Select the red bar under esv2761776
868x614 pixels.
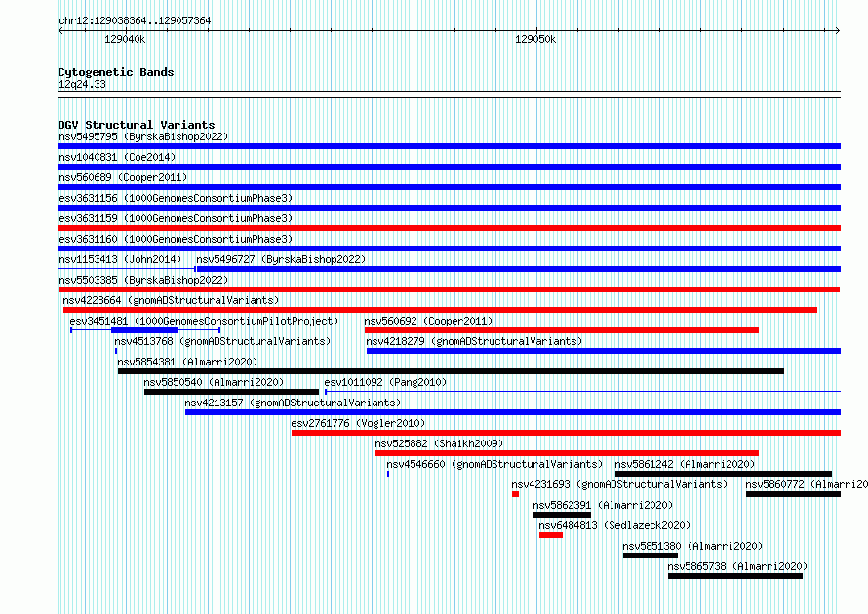point(566,433)
